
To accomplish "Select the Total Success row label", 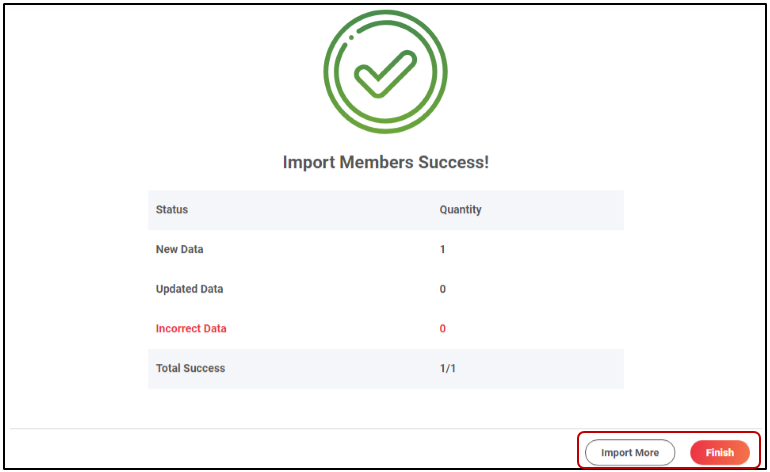I will tap(190, 368).
